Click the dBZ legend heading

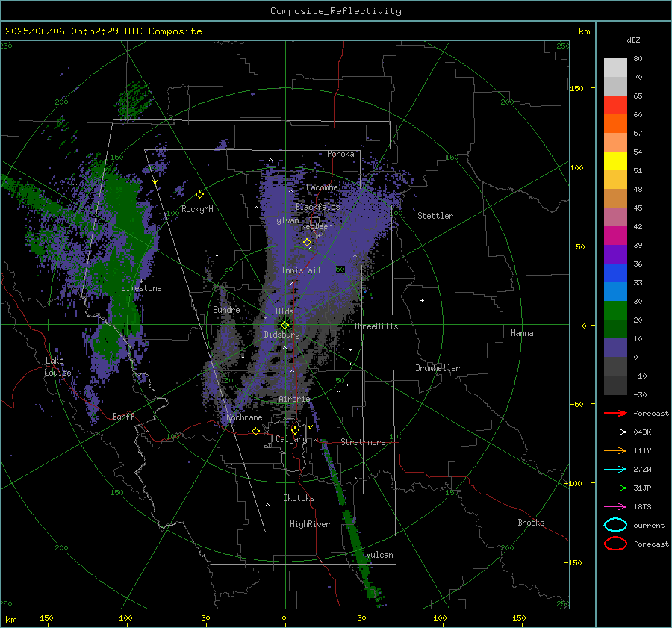(x=633, y=40)
